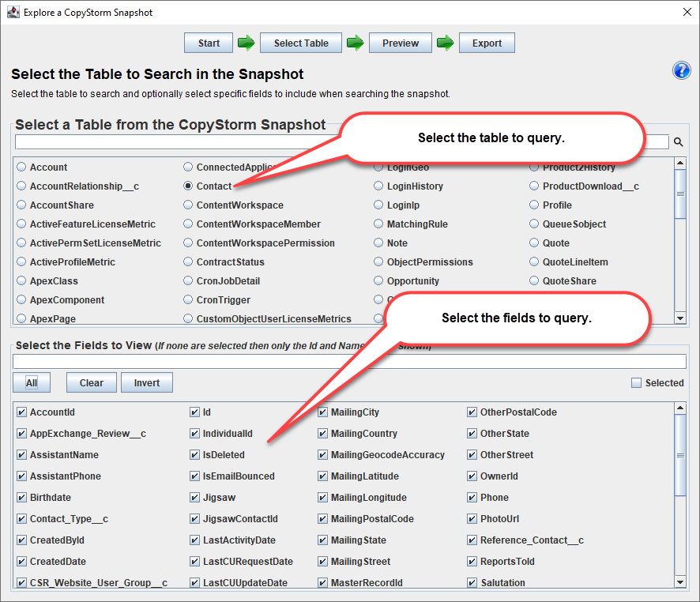Switch to the Preview step
Screen dimensions: 700x602
pyautogui.click(x=401, y=43)
